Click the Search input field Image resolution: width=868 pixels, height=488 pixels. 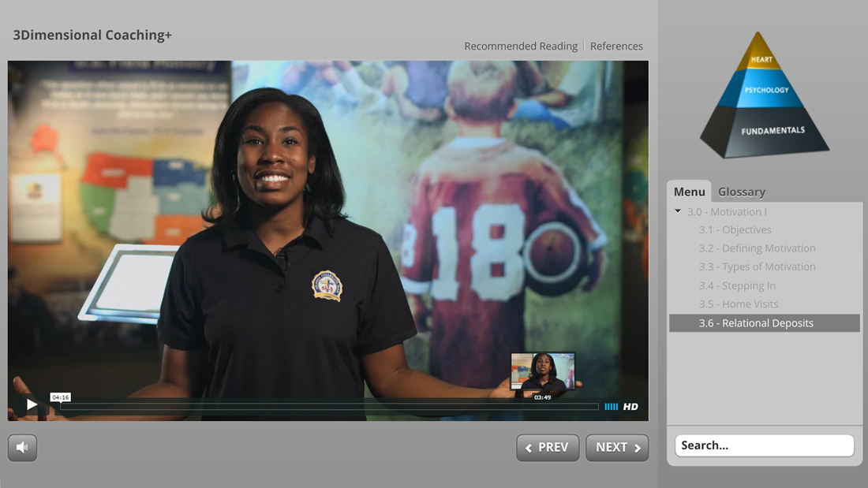[x=764, y=445]
